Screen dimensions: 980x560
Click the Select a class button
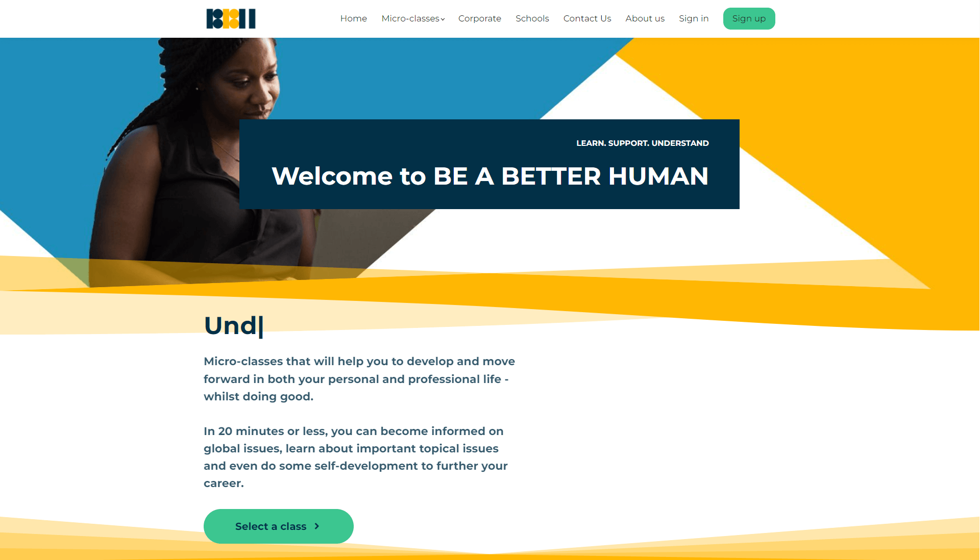tap(278, 526)
